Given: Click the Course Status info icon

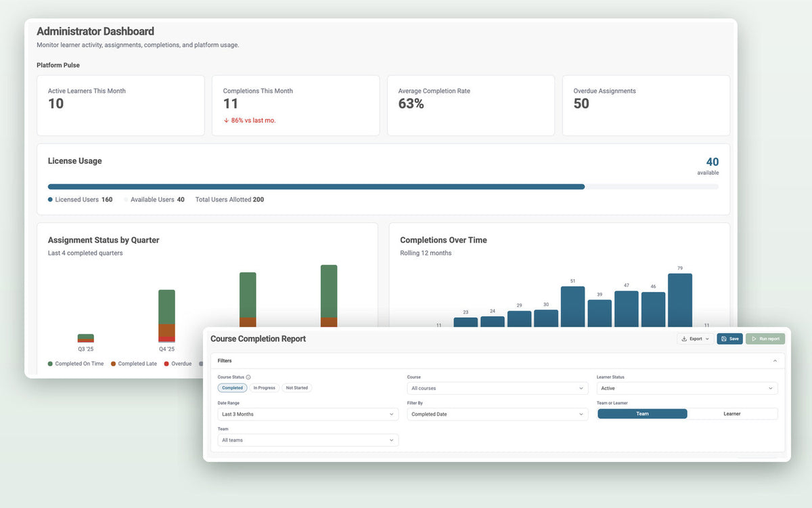Looking at the screenshot, I should click(248, 377).
